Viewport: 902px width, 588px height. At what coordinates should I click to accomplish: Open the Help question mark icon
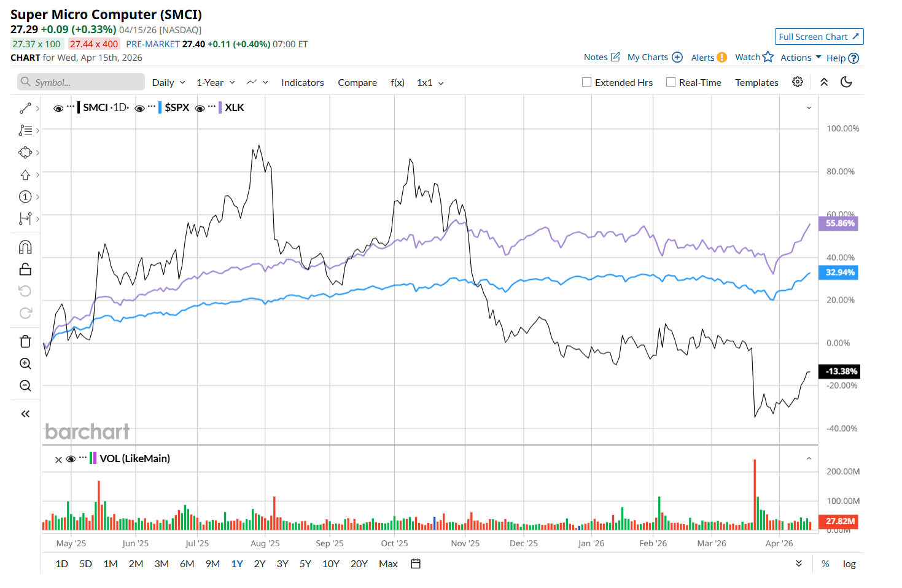[x=853, y=58]
